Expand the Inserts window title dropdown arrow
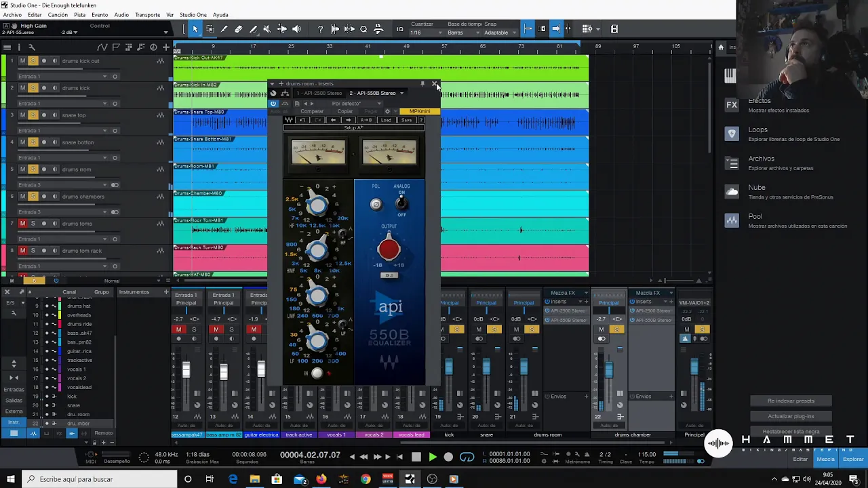 [x=272, y=84]
